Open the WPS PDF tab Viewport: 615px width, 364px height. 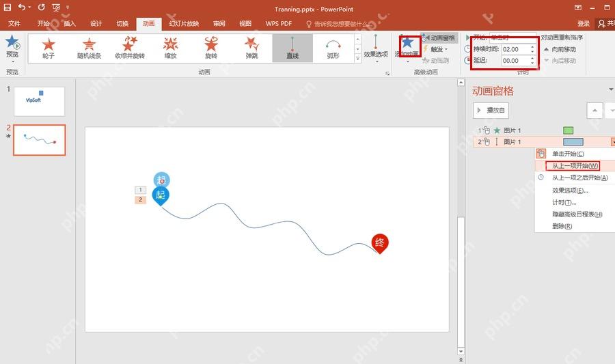pyautogui.click(x=279, y=23)
